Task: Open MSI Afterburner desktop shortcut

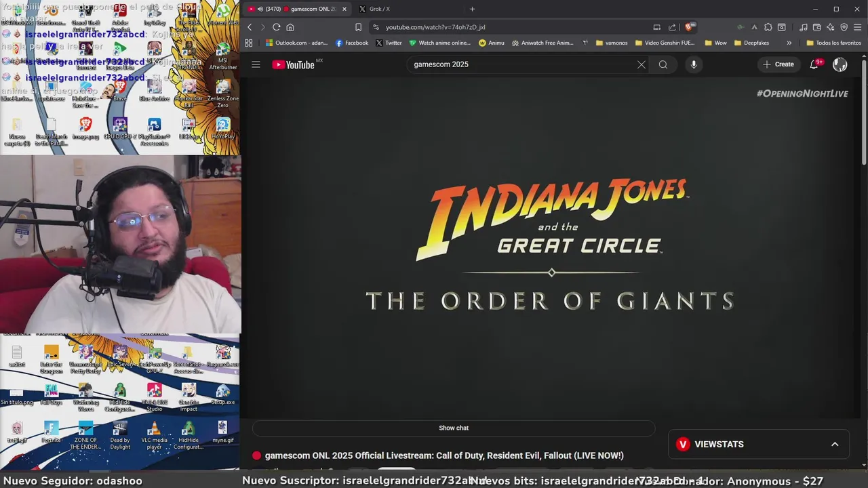Action: tap(223, 57)
